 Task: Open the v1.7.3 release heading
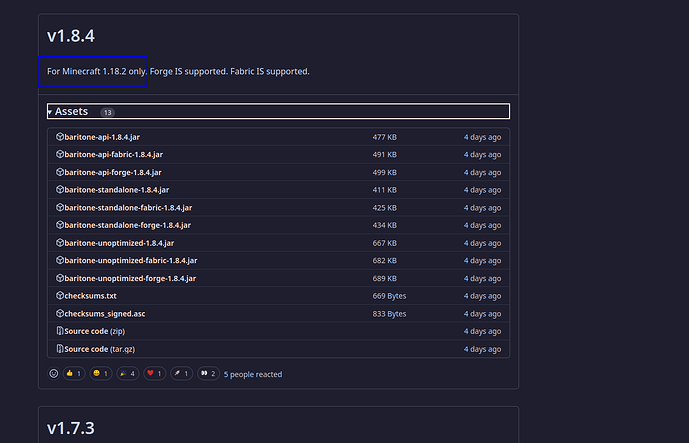click(70, 428)
